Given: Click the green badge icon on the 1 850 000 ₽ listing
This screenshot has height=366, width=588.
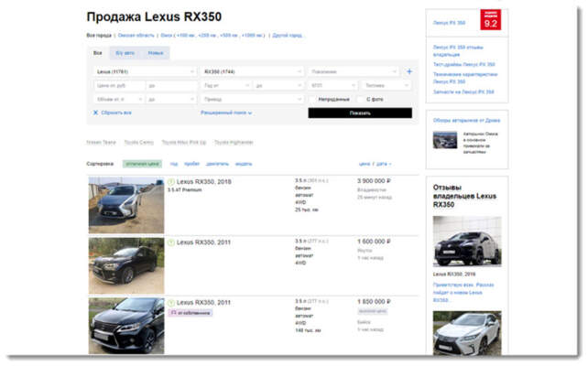Looking at the screenshot, I should [170, 302].
